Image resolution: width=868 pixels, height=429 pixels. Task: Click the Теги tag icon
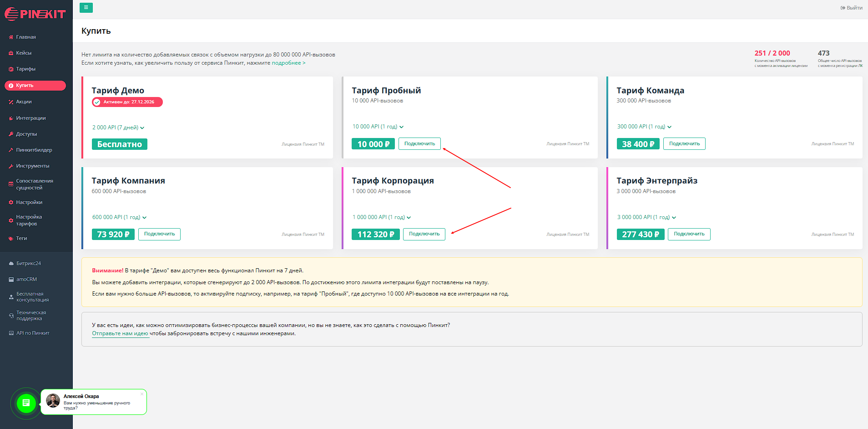(x=11, y=239)
